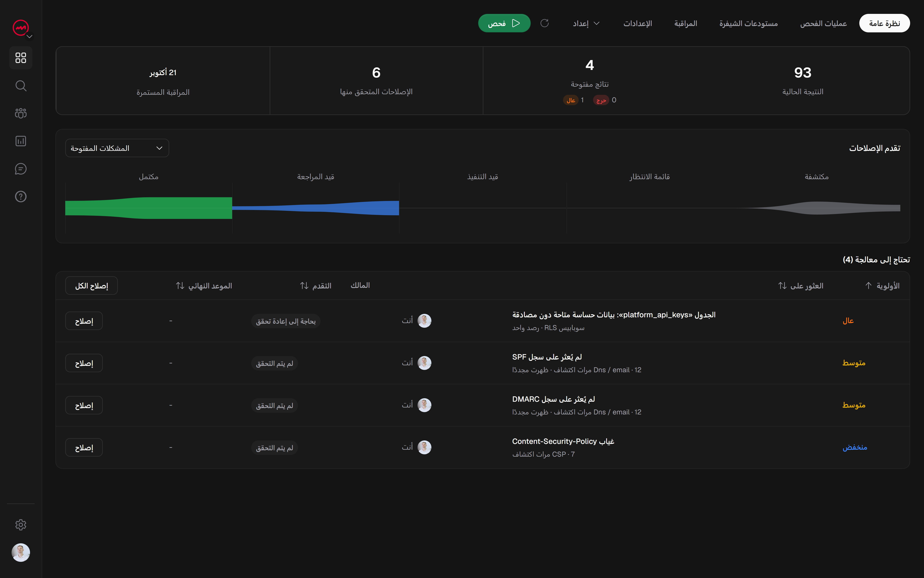Open the غياب Content-Security-Policy finding
Viewport: 924px width, 578px height.
click(x=563, y=441)
